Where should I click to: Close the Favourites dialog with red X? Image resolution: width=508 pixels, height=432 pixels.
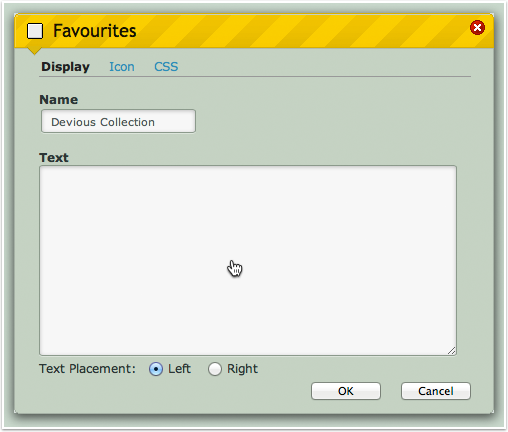477,27
